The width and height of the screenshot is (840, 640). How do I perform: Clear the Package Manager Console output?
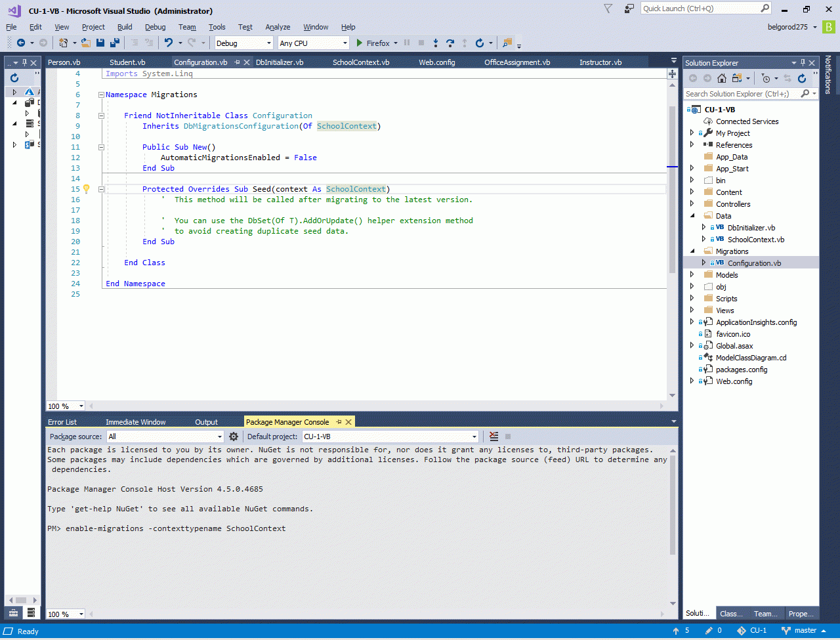(x=494, y=437)
